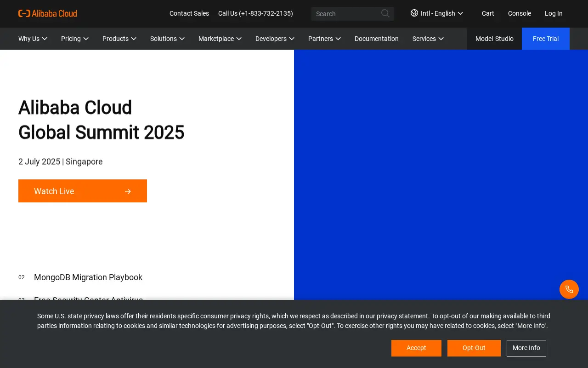
Task: Click the blue hero banner image
Action: click(x=441, y=175)
